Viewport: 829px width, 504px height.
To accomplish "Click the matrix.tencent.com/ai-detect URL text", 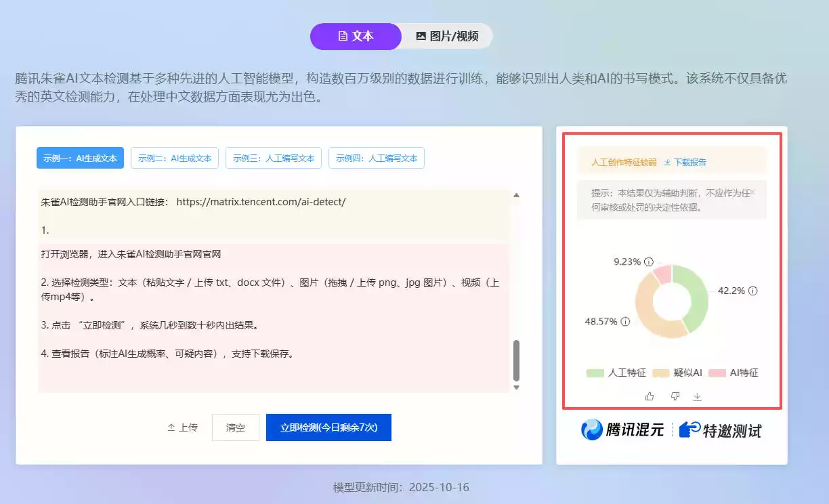I will point(261,202).
